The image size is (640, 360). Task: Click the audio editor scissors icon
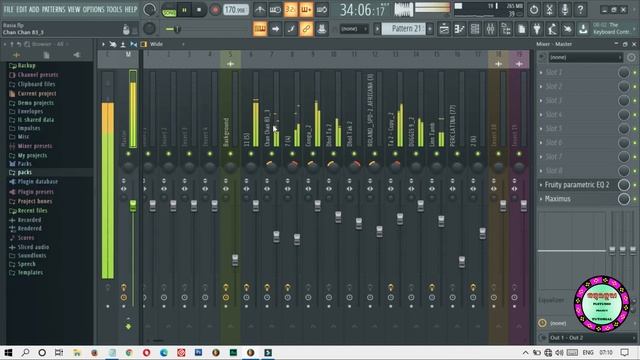pyautogui.click(x=549, y=10)
